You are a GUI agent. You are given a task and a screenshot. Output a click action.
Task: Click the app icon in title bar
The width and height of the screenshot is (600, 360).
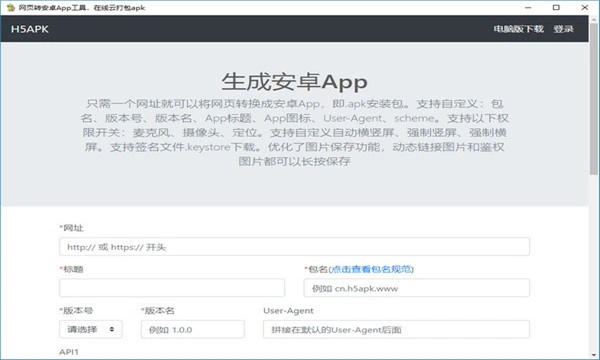pyautogui.click(x=11, y=8)
